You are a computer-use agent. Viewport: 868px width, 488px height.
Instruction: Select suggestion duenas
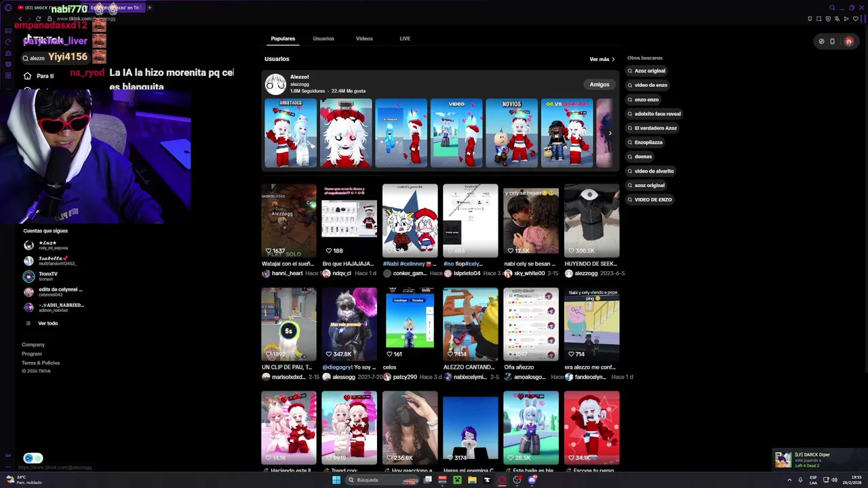point(639,157)
